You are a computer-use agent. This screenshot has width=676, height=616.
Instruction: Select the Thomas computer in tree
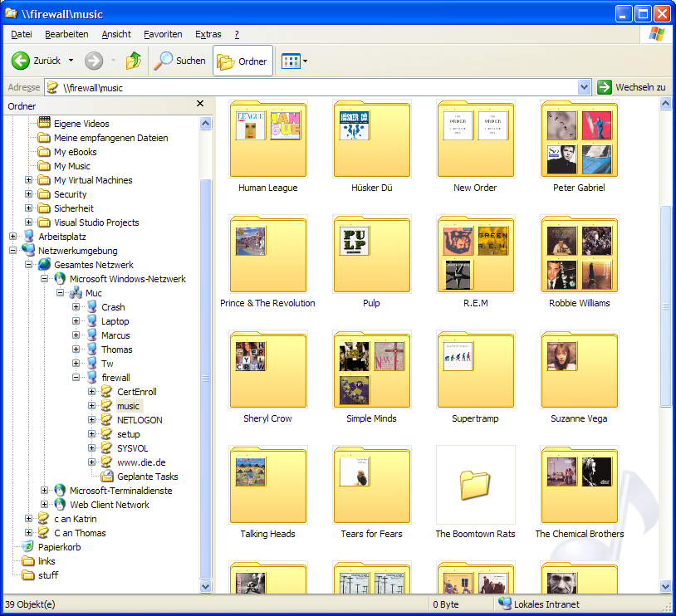click(117, 350)
